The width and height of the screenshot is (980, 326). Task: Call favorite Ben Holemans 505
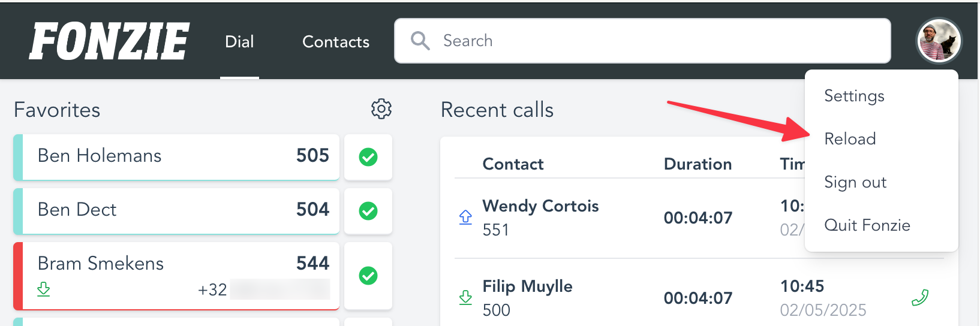pos(176,157)
